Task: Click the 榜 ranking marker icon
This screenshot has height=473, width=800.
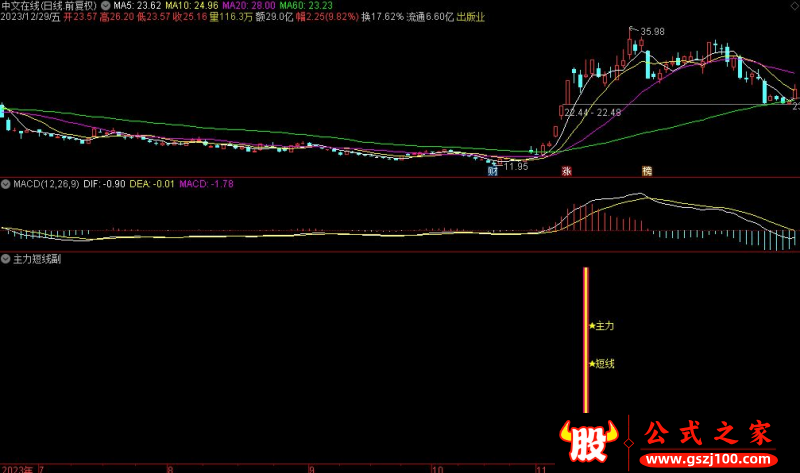Action: (646, 171)
